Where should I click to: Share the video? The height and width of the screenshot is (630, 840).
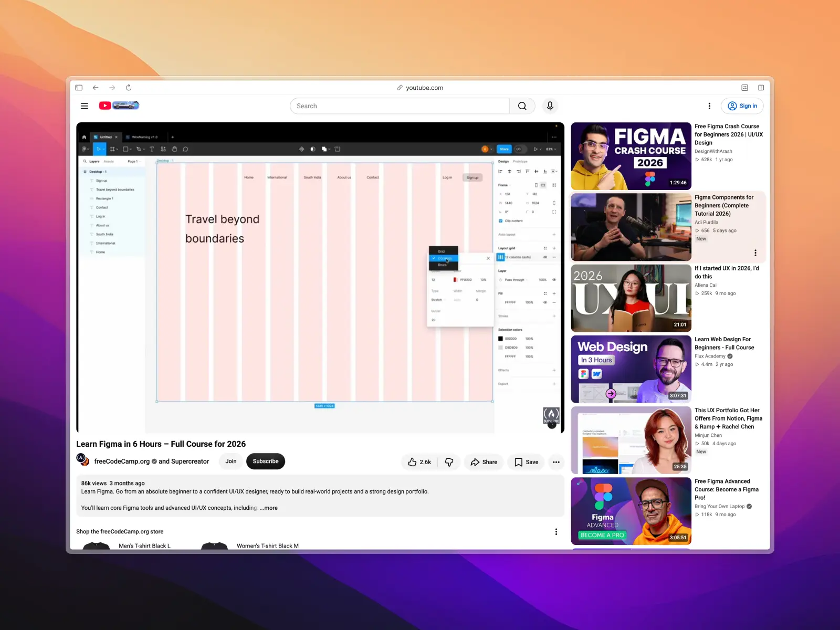(484, 462)
